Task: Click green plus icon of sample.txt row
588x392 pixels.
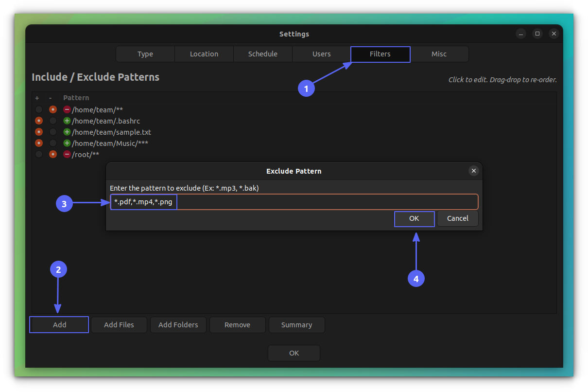Action: point(67,132)
